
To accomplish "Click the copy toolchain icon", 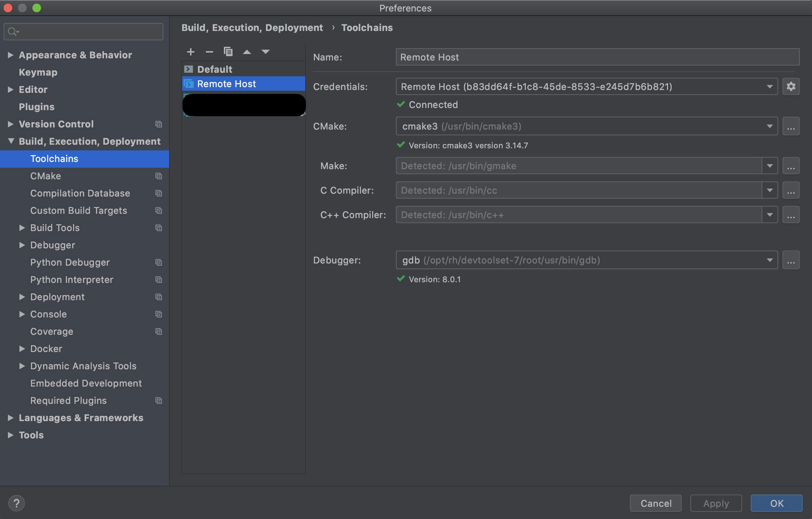I will pos(228,52).
